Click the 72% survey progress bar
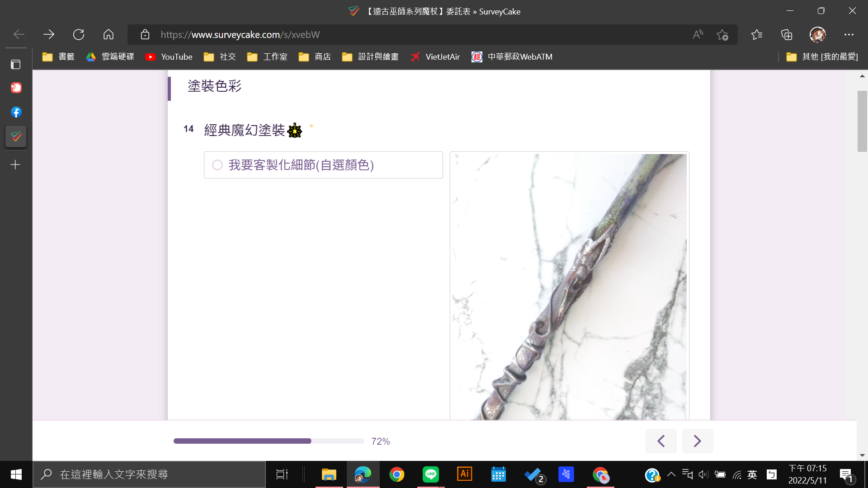Screen dimensions: 868x488 269,441
